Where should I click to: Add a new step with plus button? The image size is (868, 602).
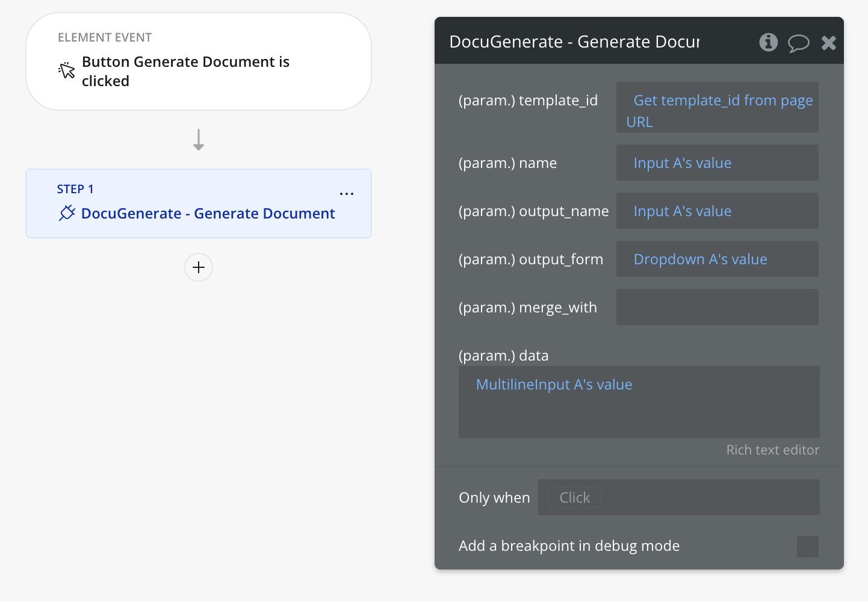pyautogui.click(x=199, y=267)
